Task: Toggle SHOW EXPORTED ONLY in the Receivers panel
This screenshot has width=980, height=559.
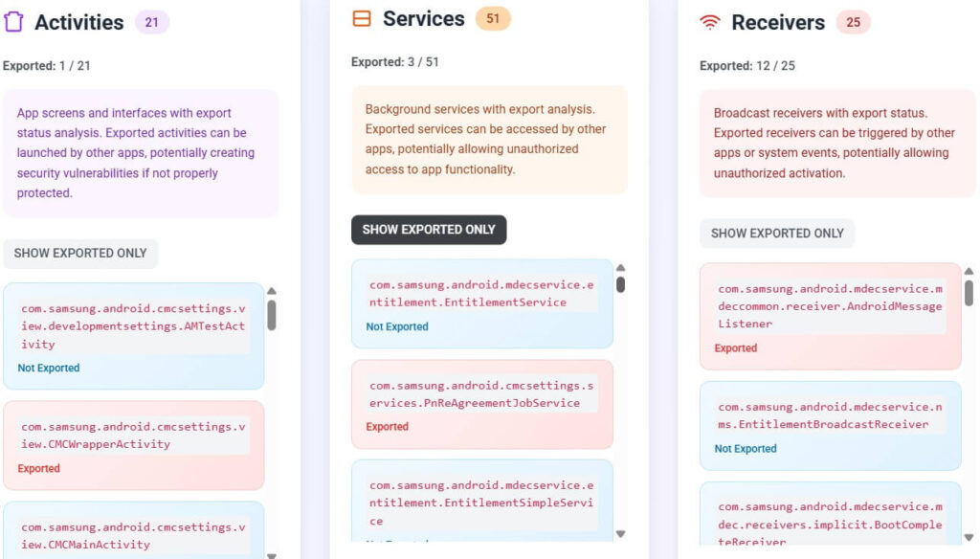Action: (776, 234)
